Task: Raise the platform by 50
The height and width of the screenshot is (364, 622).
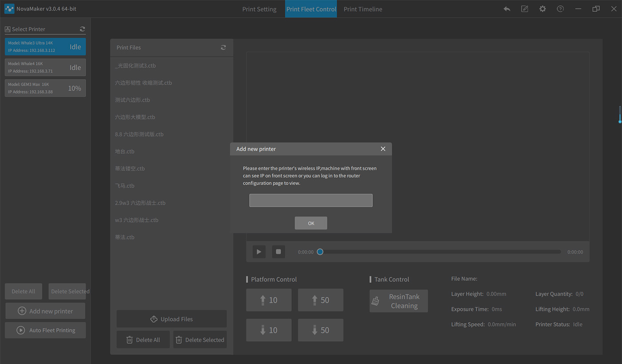Action: click(320, 300)
